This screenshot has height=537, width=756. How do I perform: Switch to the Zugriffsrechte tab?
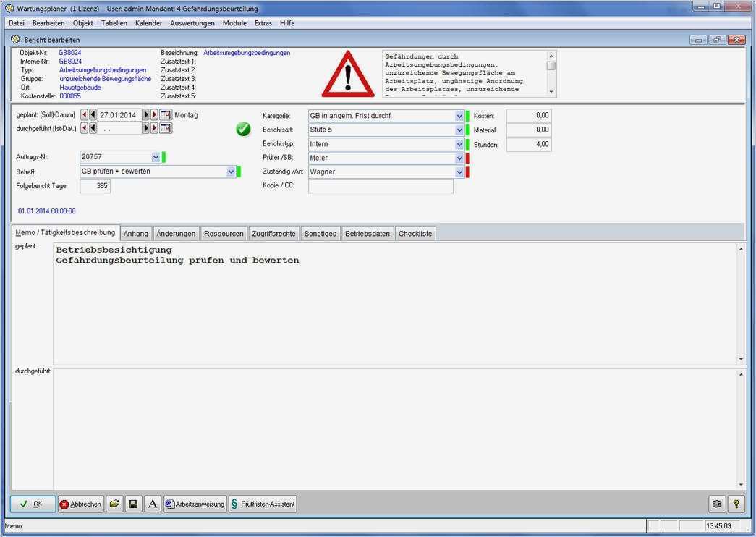tap(274, 234)
